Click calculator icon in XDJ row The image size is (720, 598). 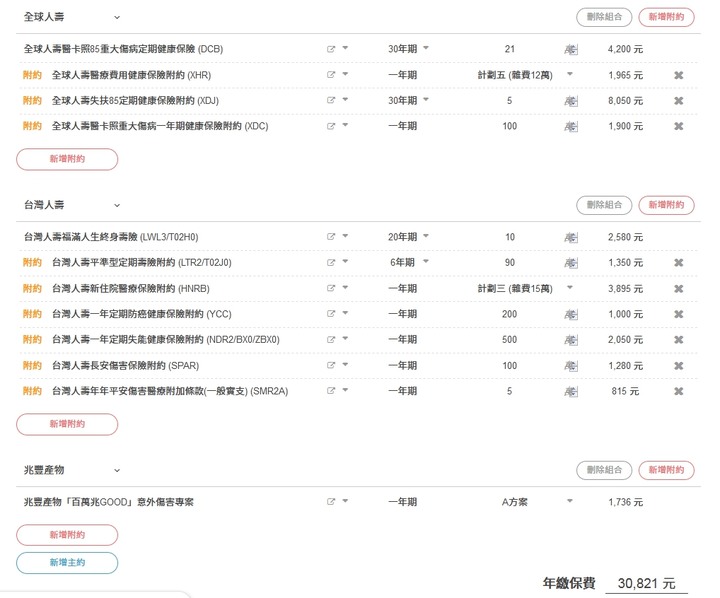tap(571, 101)
